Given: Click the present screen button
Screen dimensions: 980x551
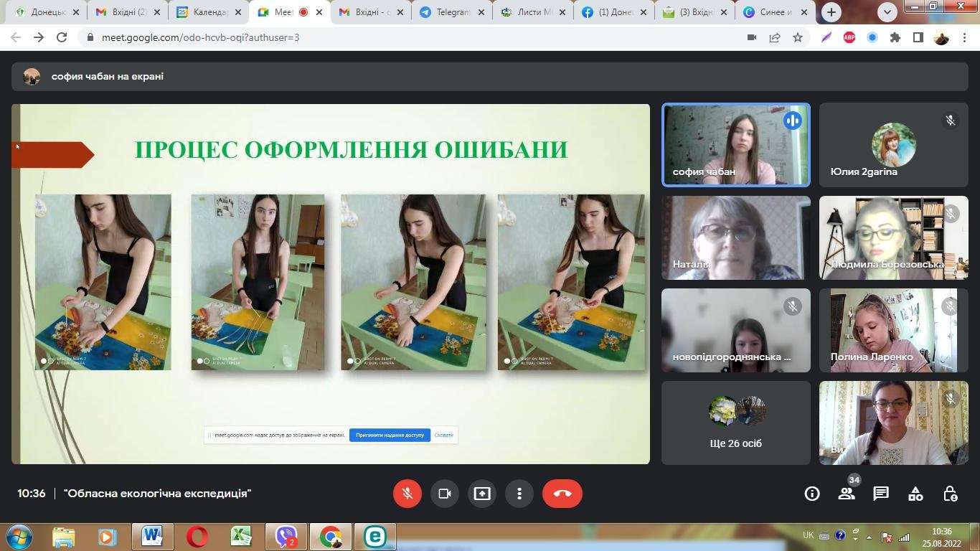Looking at the screenshot, I should coord(482,494).
